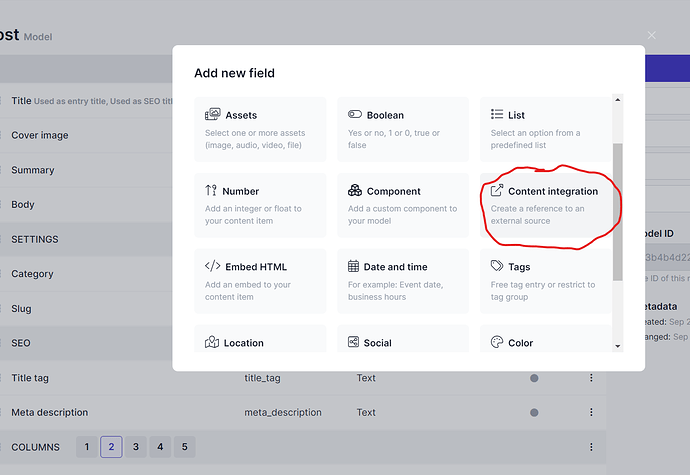This screenshot has height=475, width=690.
Task: Choose the Tags card description text
Action: 543,291
